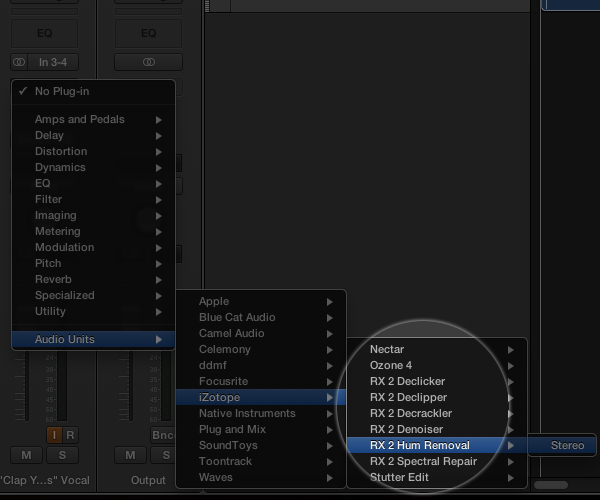This screenshot has width=600, height=500.
Task: Choose RX 2 Declipper plug-in
Action: pyautogui.click(x=437, y=397)
